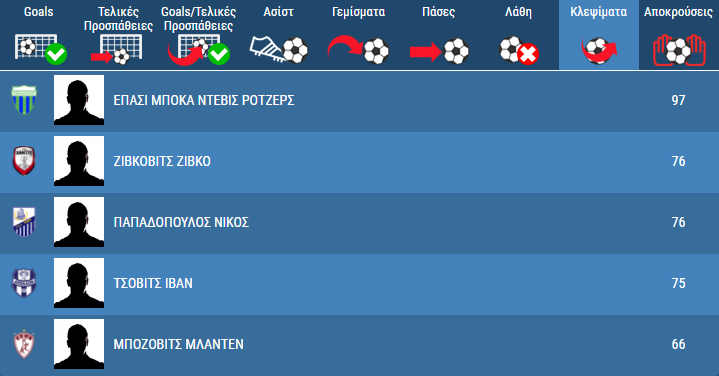Click the Goals/Τελικές Προσπάθειες icon
Image resolution: width=719 pixels, height=376 pixels.
pyautogui.click(x=198, y=50)
